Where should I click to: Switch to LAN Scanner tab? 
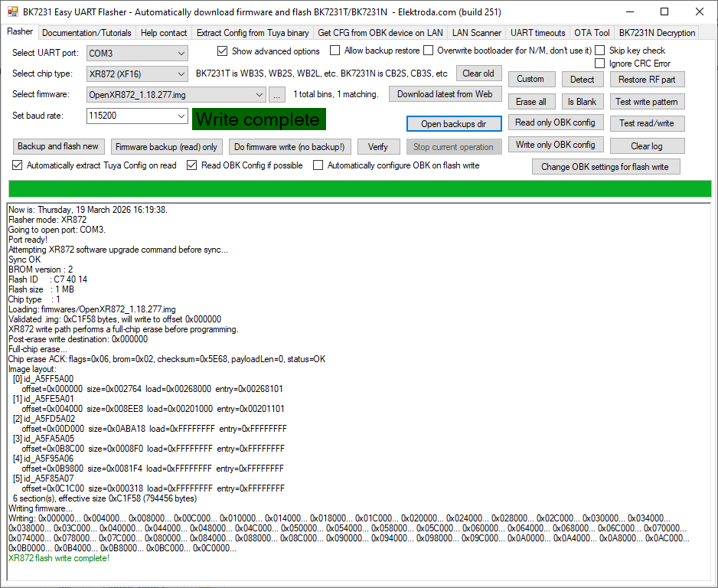[476, 33]
